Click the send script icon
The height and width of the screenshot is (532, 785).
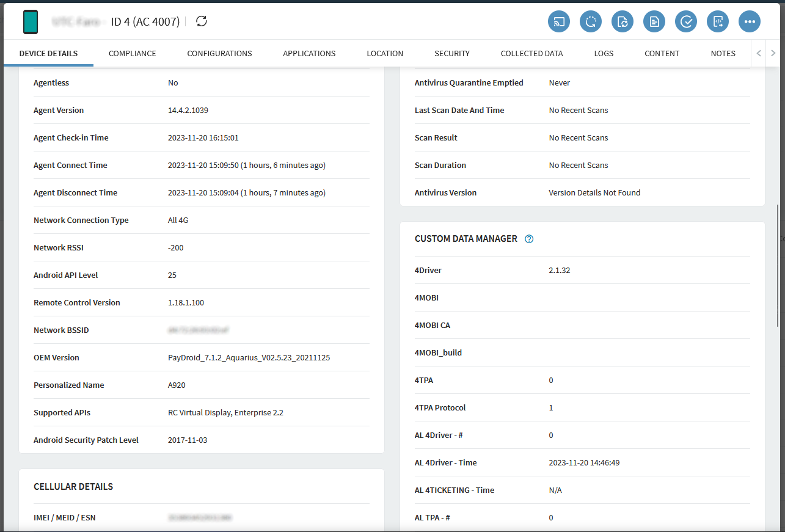pos(718,22)
